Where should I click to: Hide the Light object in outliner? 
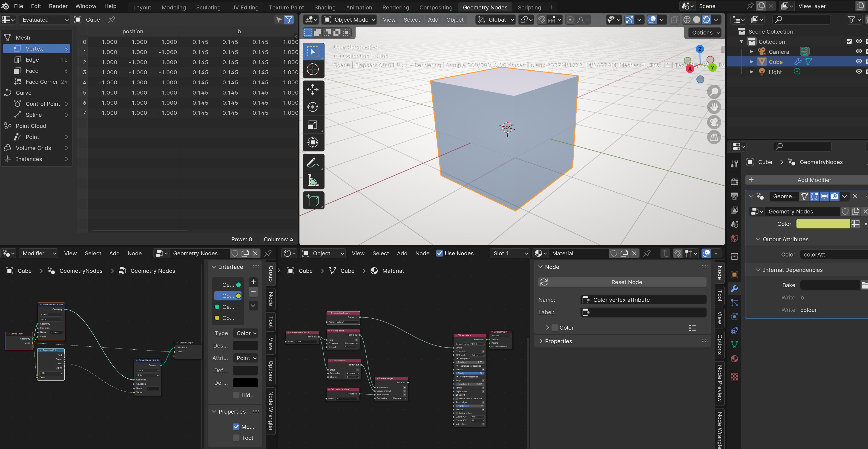coord(859,72)
